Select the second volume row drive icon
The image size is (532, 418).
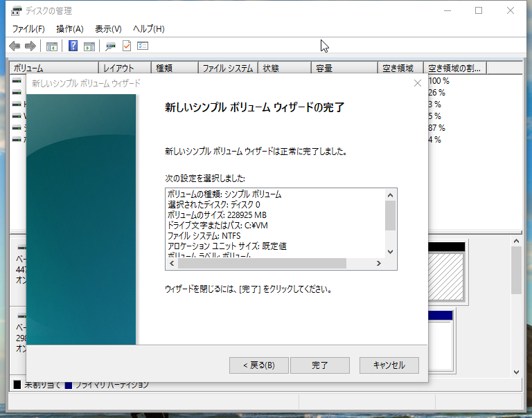pos(17,92)
